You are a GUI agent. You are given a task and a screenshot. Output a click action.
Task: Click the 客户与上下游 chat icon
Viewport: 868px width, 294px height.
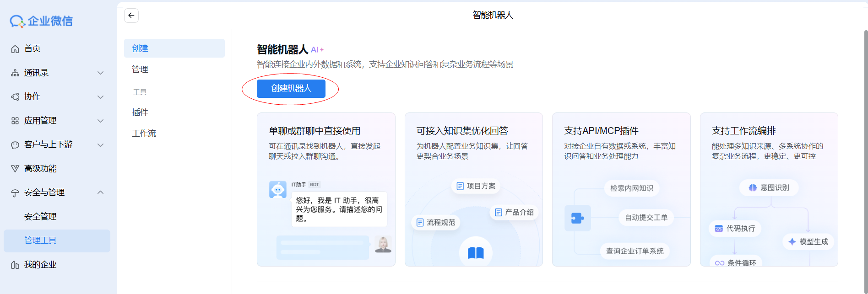(x=15, y=145)
